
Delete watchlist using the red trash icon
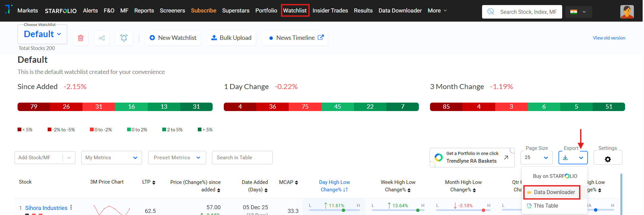[80, 38]
